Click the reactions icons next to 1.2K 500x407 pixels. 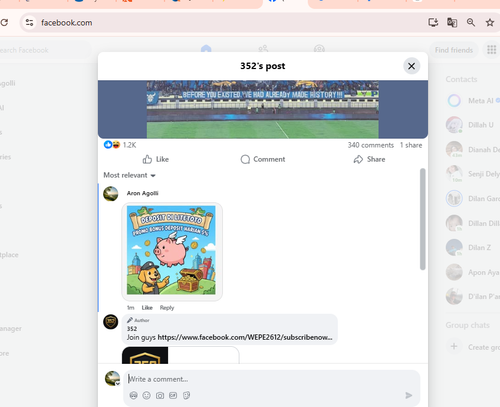click(112, 145)
